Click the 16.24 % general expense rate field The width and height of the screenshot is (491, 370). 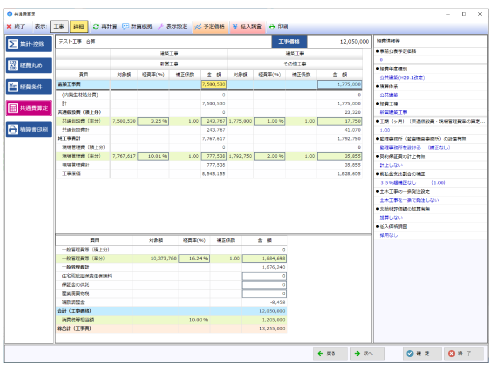pos(194,258)
